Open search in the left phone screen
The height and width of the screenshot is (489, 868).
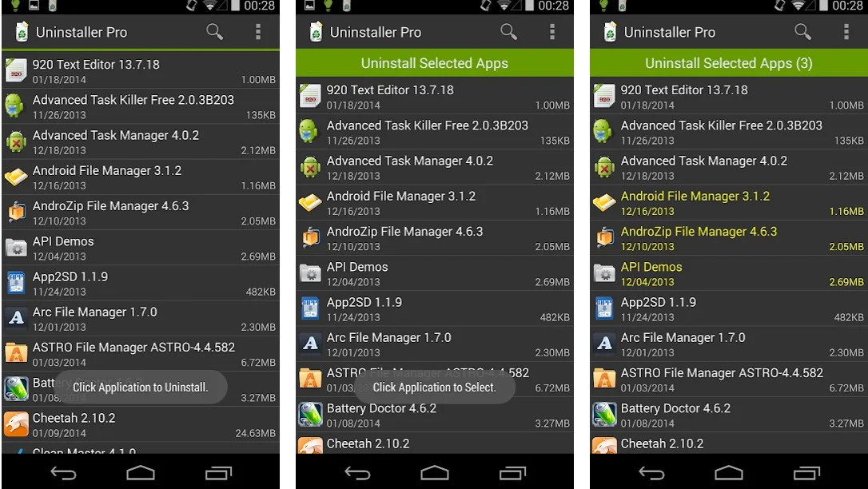click(x=215, y=32)
